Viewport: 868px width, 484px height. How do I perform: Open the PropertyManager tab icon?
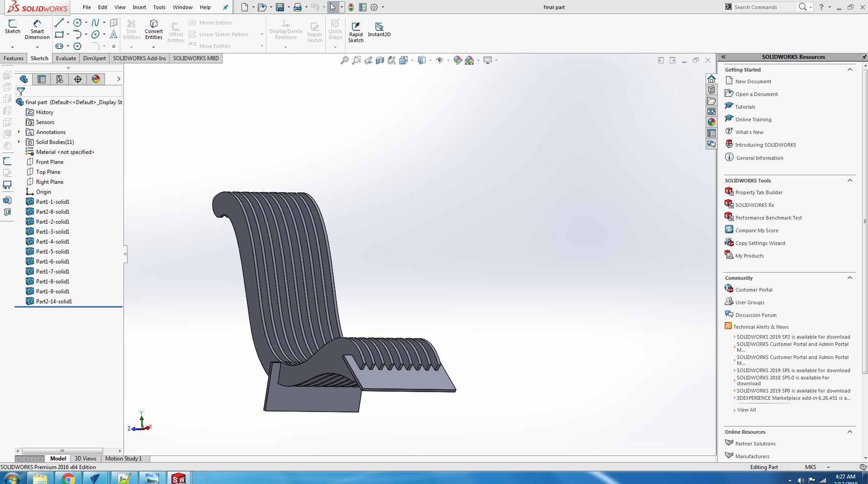pyautogui.click(x=42, y=79)
